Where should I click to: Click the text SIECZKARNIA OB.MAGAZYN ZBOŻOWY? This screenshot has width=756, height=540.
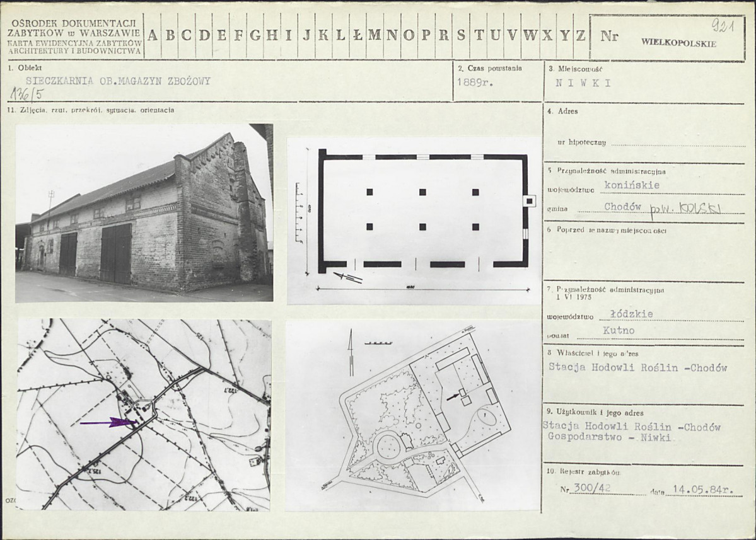(x=118, y=81)
